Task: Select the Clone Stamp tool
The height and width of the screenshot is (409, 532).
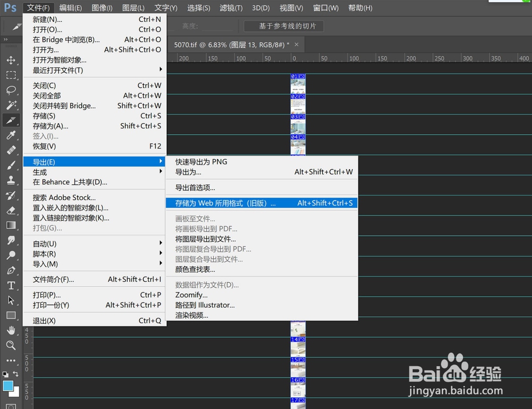Action: (11, 180)
